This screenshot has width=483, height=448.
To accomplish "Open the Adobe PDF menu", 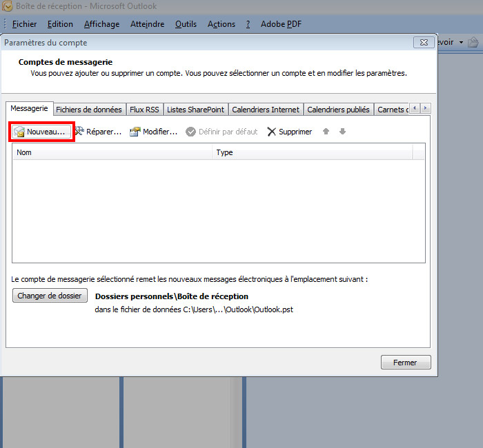I will (281, 24).
